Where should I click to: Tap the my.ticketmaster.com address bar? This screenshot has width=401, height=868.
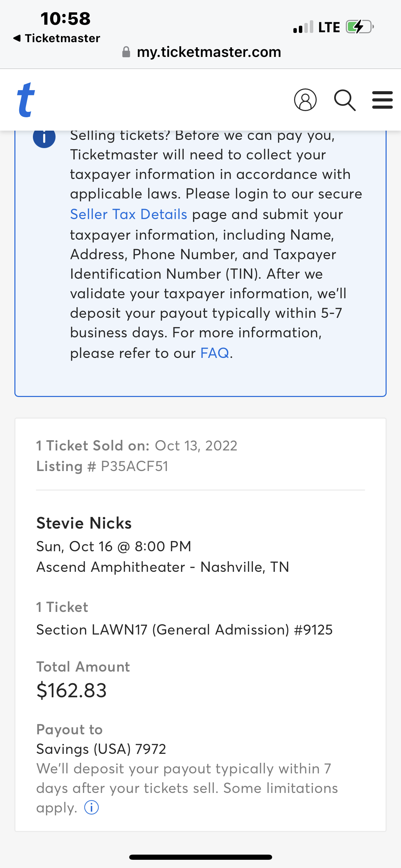[x=208, y=52]
